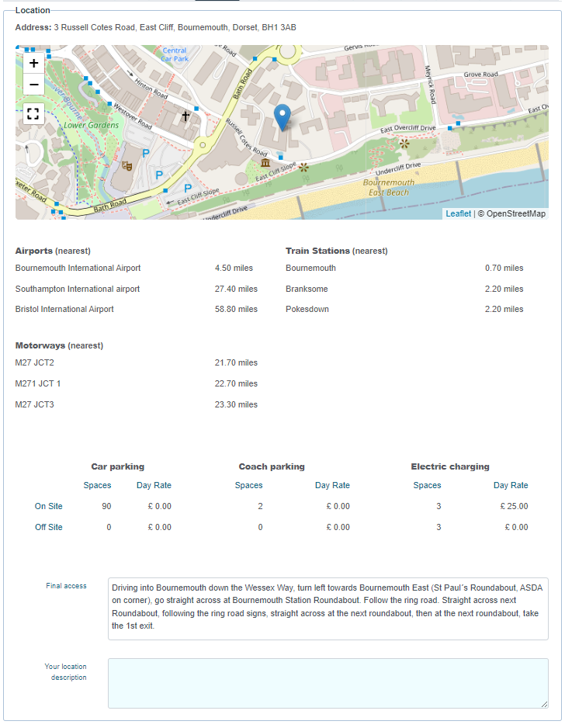The height and width of the screenshot is (728, 565).
Task: Click the church cross icon on map
Action: [x=185, y=116]
